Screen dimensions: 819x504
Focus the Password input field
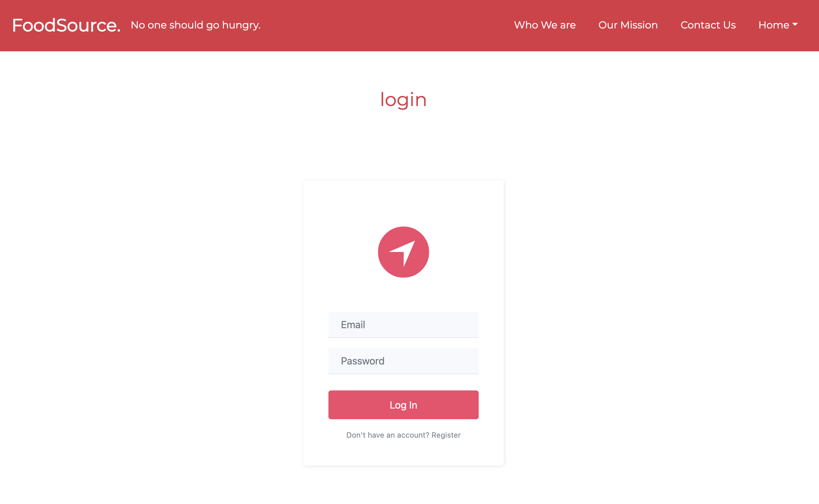tap(403, 361)
